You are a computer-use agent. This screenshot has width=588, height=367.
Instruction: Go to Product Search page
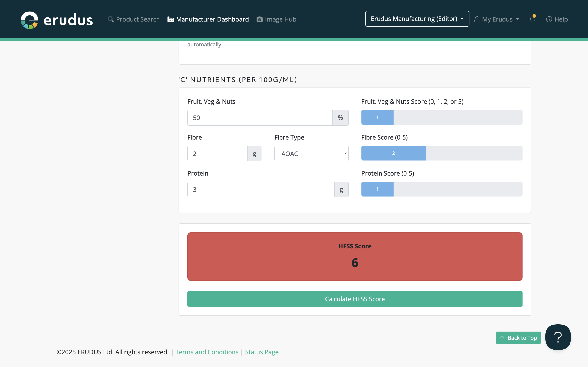pyautogui.click(x=138, y=19)
